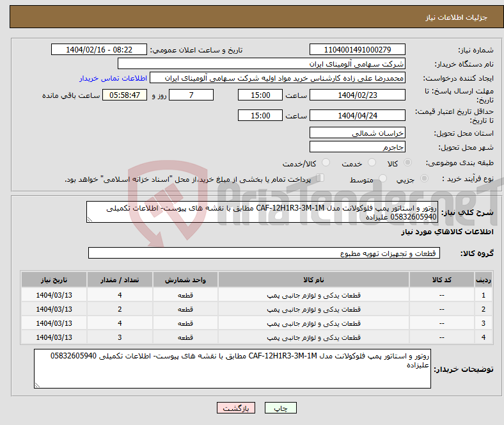Select the کالا/خدمت radio button
The image size is (504, 425).
click(326, 163)
